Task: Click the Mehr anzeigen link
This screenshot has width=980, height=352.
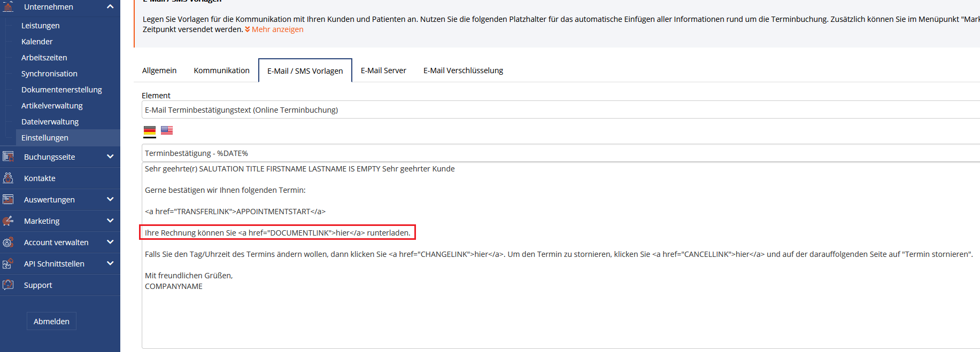Action: coord(274,29)
